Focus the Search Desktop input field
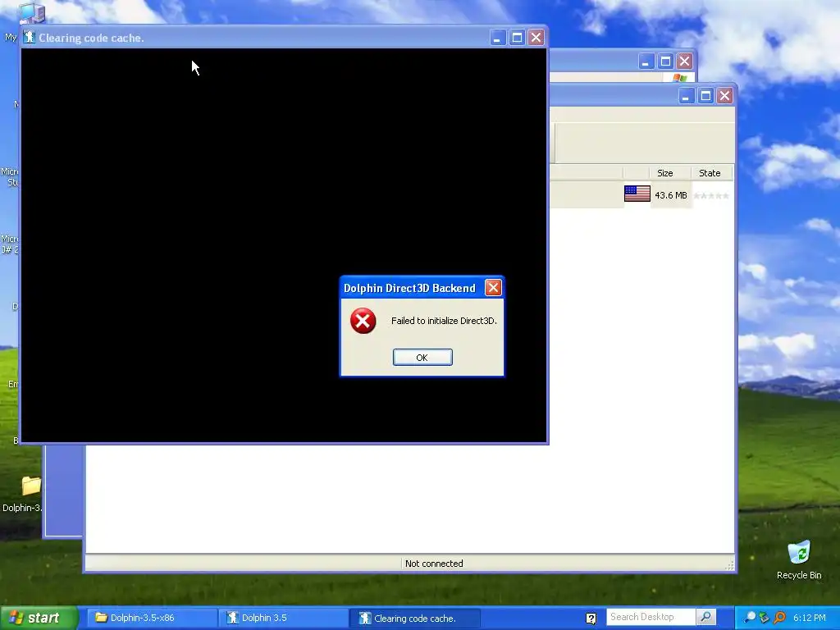 click(651, 617)
